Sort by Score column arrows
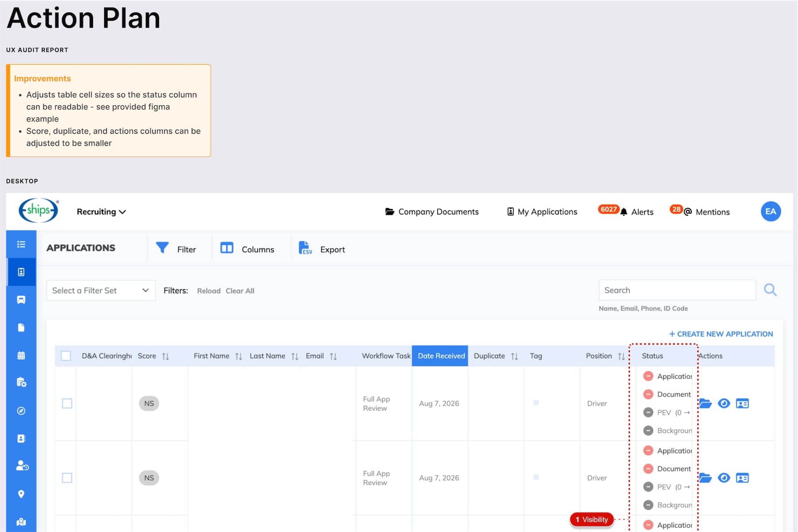The width and height of the screenshot is (798, 532). tap(165, 356)
